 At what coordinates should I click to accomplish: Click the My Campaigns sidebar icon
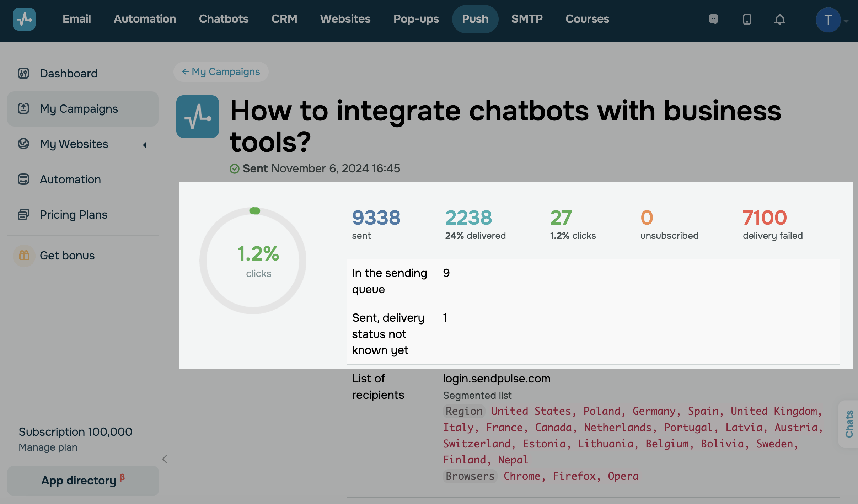[x=23, y=108]
